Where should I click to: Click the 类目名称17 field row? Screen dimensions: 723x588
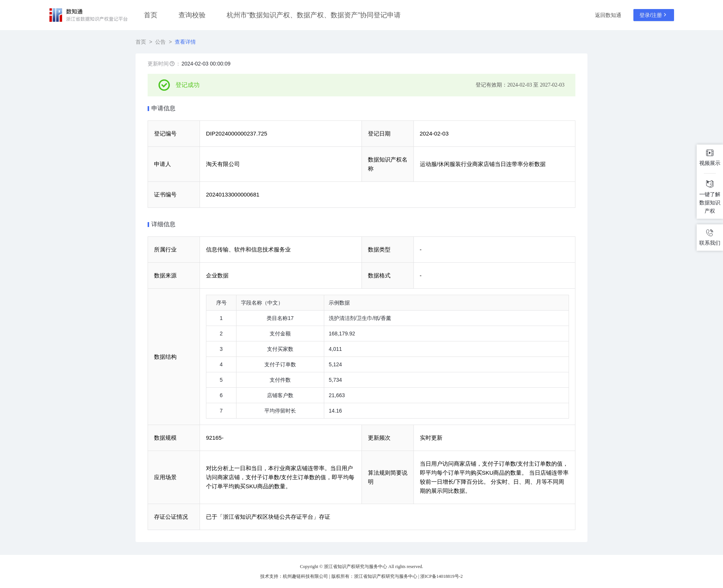click(x=387, y=318)
